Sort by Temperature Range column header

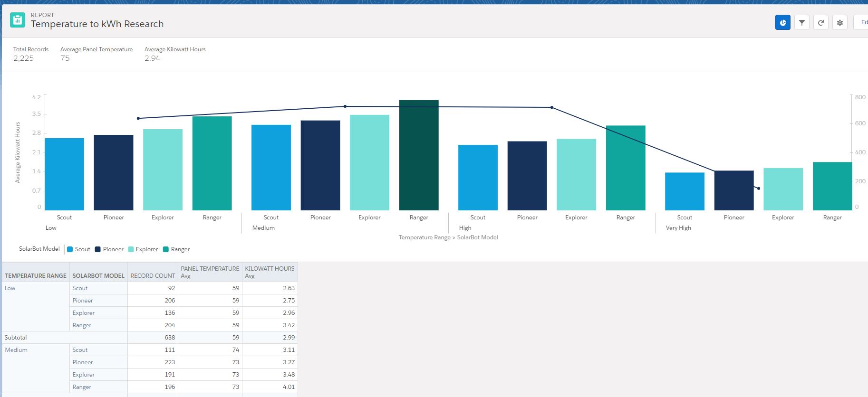click(x=36, y=275)
